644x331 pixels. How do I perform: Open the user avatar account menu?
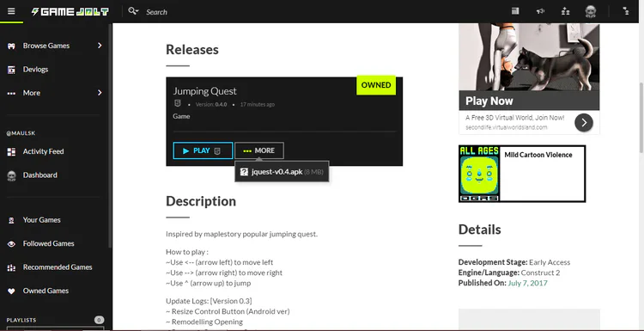pos(591,11)
